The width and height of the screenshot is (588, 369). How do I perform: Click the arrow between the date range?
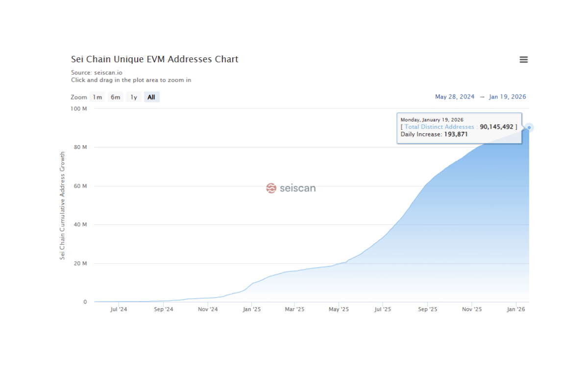coord(483,97)
